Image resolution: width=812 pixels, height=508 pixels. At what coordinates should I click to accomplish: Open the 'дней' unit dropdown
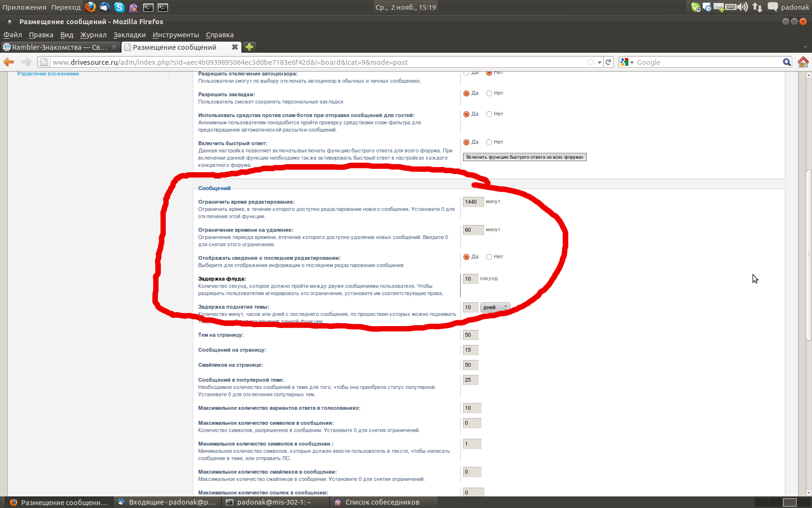(494, 307)
